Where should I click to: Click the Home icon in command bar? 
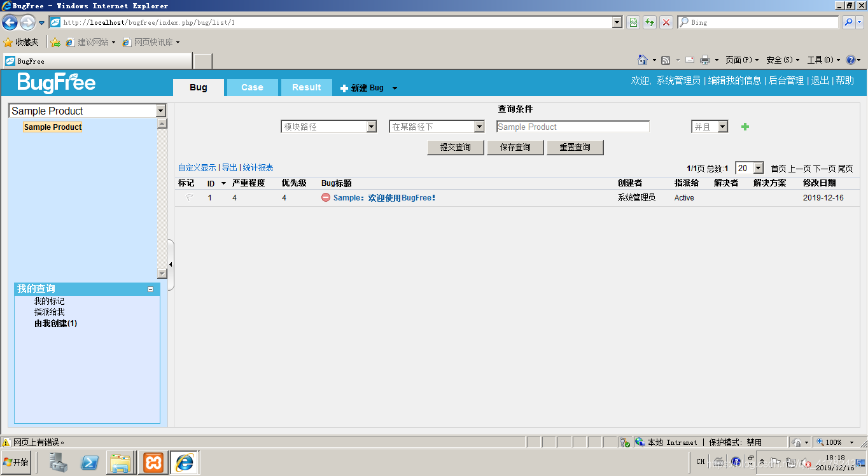coord(643,60)
